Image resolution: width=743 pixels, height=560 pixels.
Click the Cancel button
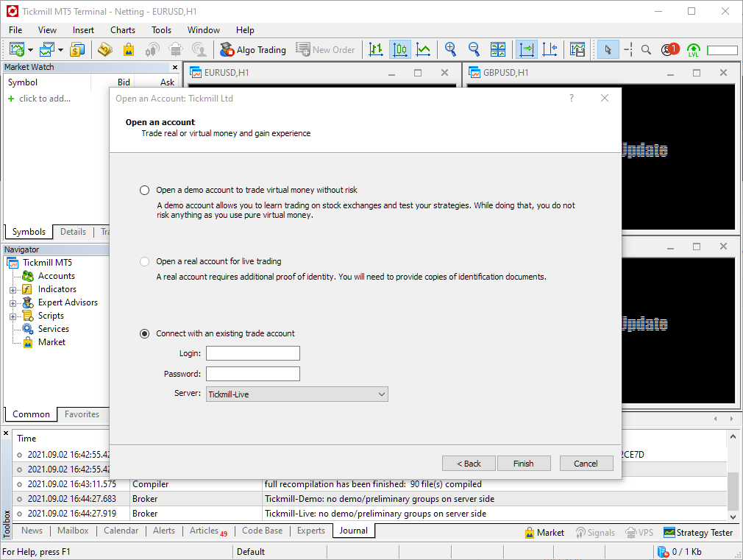[x=586, y=464]
